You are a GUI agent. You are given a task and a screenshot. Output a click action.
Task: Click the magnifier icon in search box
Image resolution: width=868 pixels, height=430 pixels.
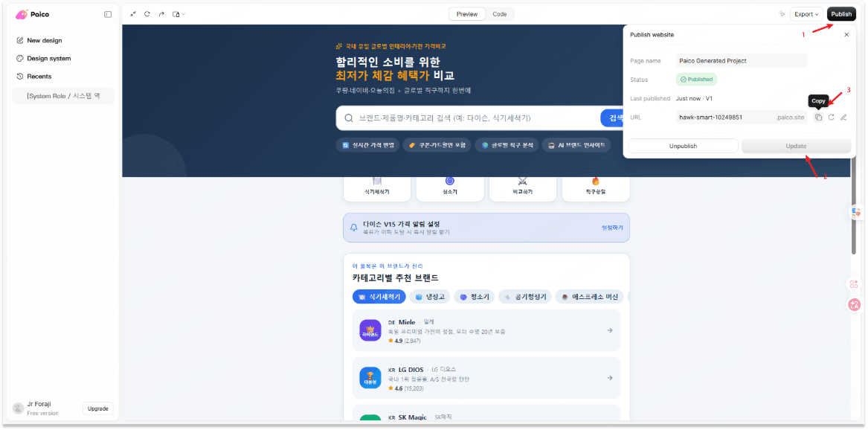tap(349, 118)
